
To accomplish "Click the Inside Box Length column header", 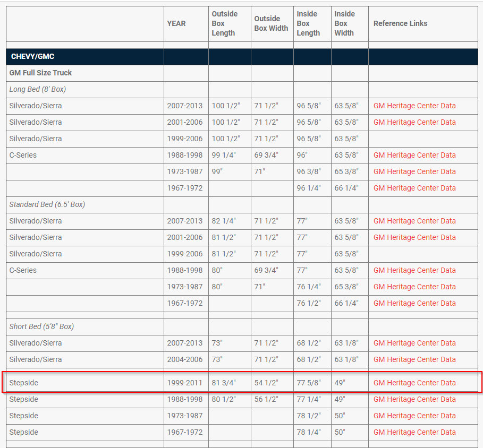I will 308,23.
